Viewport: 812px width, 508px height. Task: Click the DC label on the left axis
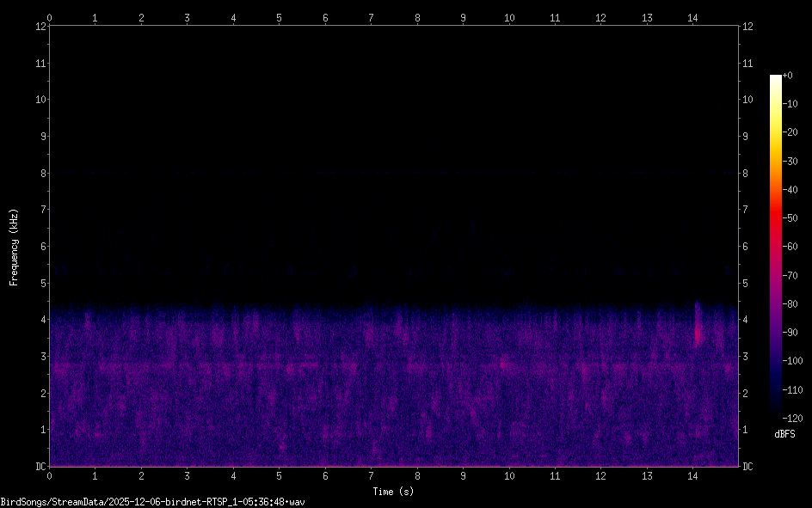point(39,467)
